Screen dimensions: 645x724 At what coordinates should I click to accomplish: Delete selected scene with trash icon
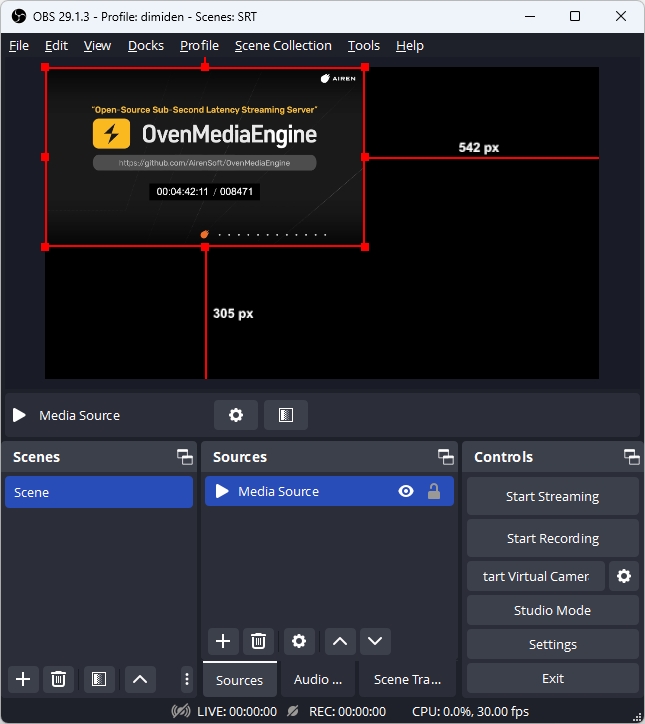[x=58, y=679]
